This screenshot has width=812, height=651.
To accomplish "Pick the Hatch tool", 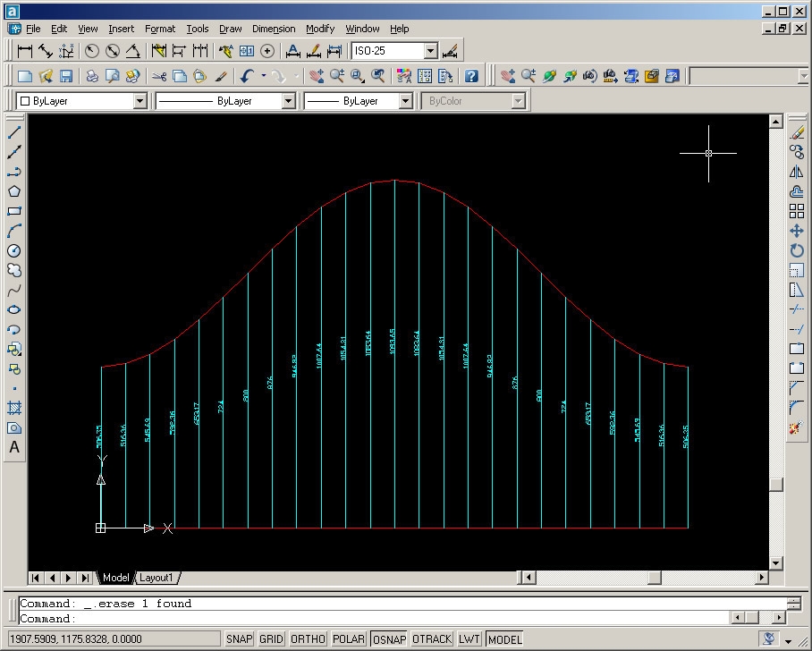I will 14,408.
